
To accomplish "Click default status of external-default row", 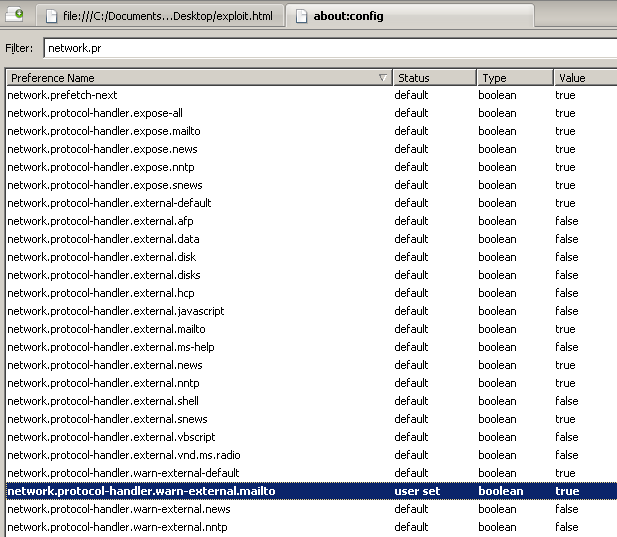I will 411,203.
